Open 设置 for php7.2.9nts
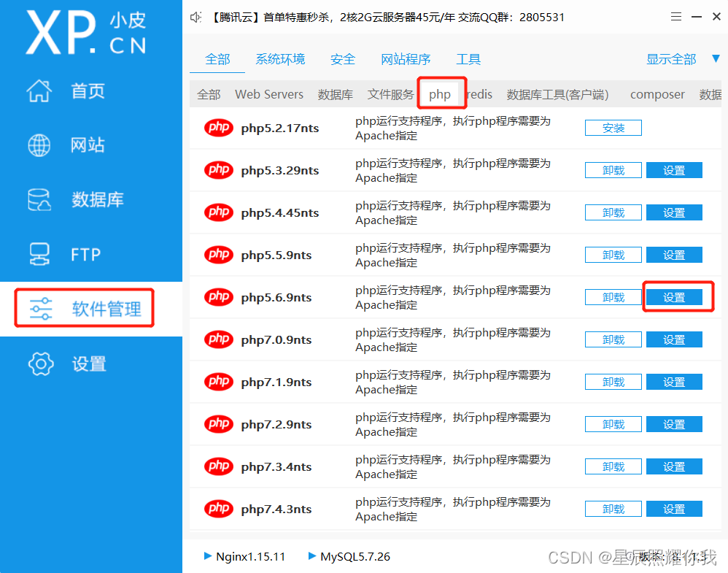Image resolution: width=728 pixels, height=573 pixels. pyautogui.click(x=674, y=424)
